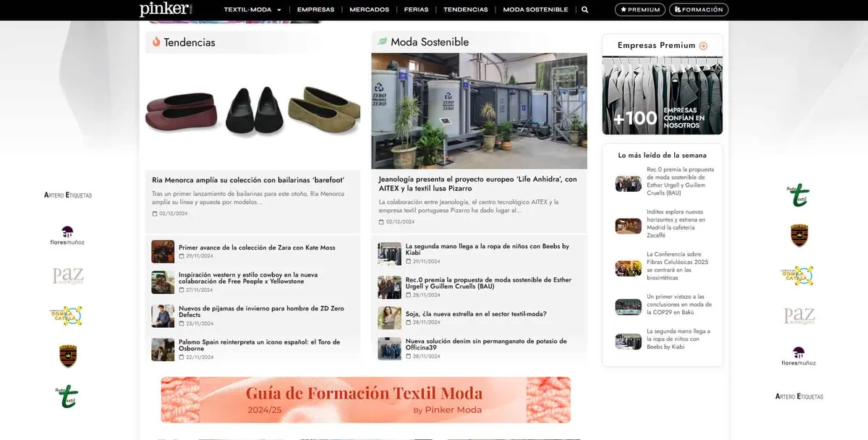Click the Free People Yellowstone thumbnail

coord(163,282)
